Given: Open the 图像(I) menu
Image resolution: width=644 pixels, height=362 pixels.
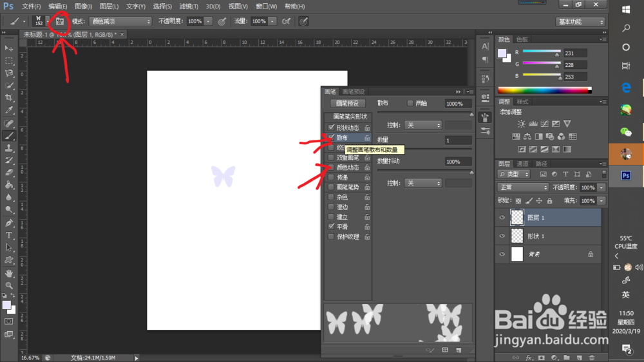Looking at the screenshot, I should pyautogui.click(x=83, y=6).
